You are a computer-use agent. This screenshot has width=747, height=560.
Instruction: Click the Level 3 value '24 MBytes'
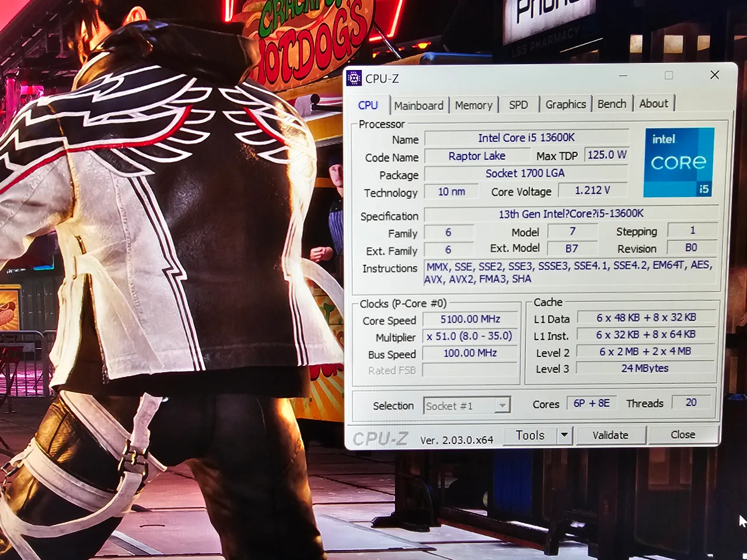(x=645, y=369)
